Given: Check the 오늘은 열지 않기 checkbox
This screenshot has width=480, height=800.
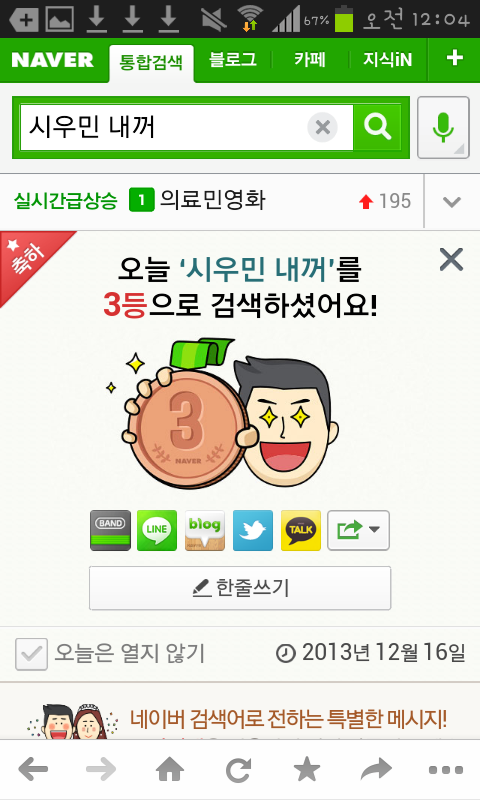Looking at the screenshot, I should [x=31, y=654].
